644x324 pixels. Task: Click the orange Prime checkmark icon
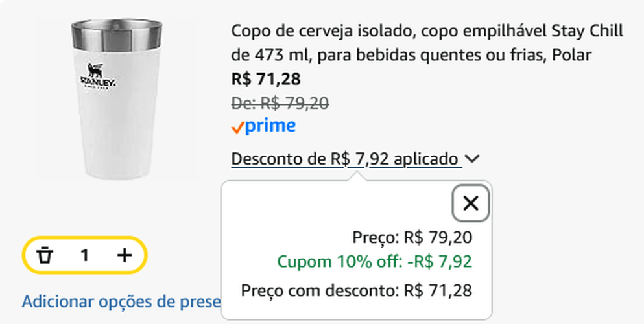click(237, 128)
